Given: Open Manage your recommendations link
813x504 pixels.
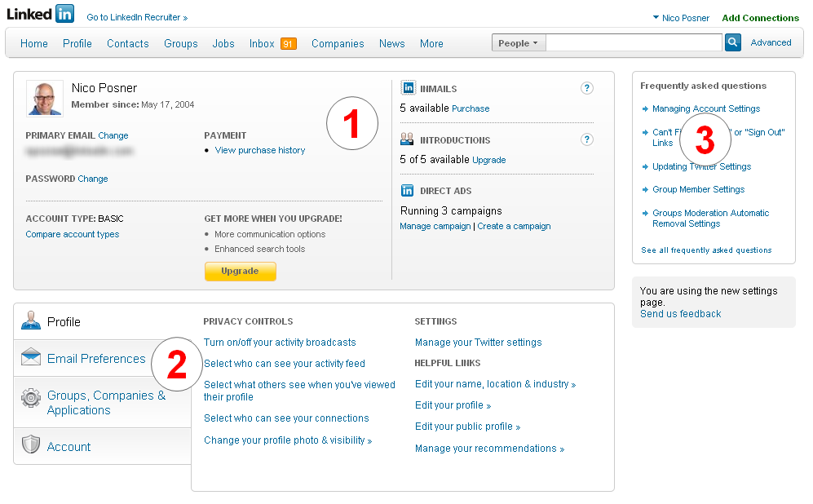Looking at the screenshot, I should pyautogui.click(x=489, y=448).
